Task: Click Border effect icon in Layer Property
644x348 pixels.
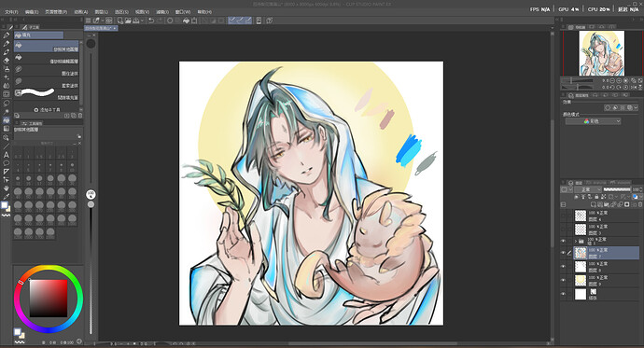Action: [608, 107]
